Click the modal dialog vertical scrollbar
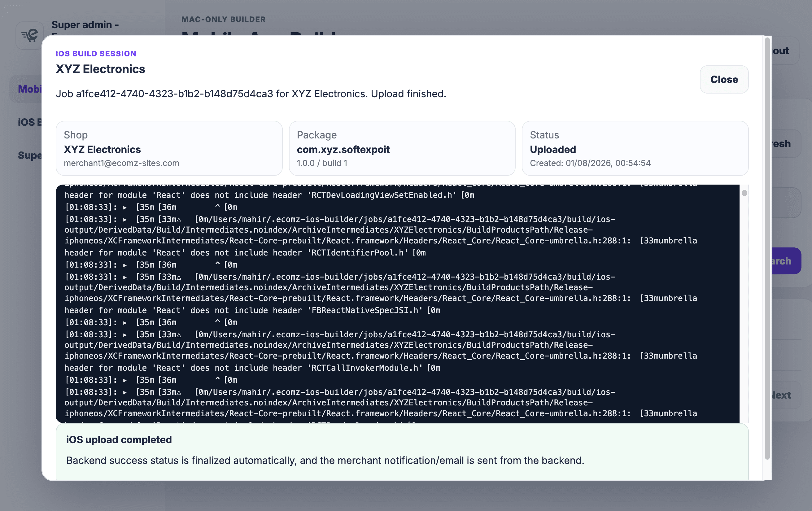Image resolution: width=812 pixels, height=511 pixels. click(x=767, y=248)
